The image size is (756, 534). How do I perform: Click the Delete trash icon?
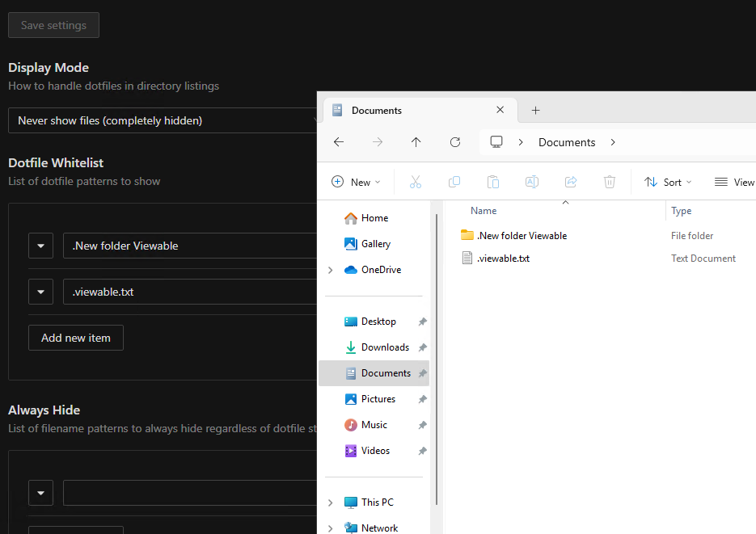coord(609,182)
